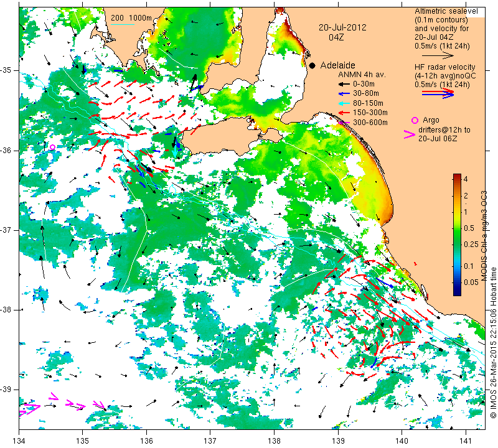498x448 pixels.
Task: Click the 'Altimetric sealevel' legend title
Action: click(446, 11)
